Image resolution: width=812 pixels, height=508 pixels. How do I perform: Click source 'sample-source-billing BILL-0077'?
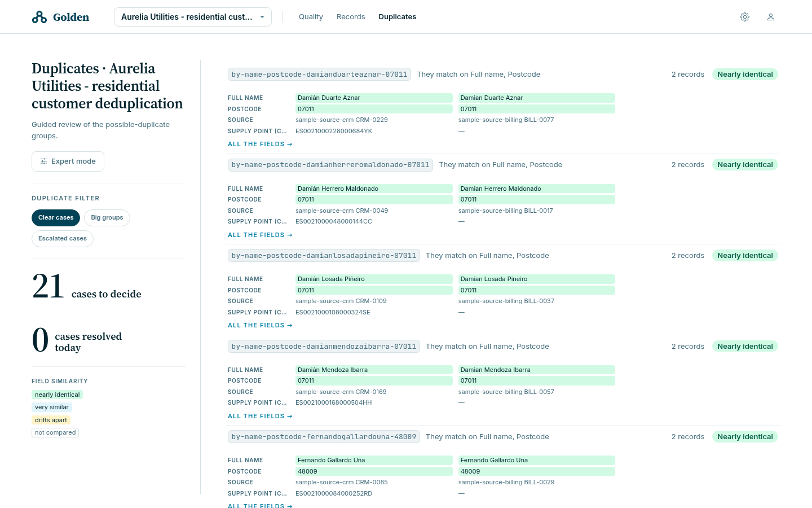[x=506, y=120]
